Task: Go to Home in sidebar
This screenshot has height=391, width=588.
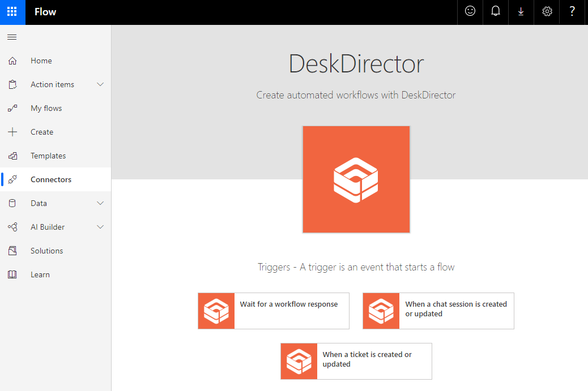Action: (x=41, y=61)
